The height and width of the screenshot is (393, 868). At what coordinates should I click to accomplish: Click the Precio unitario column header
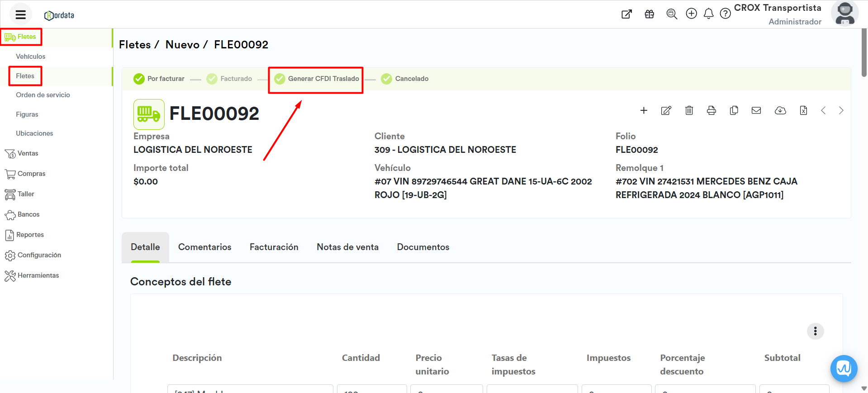click(432, 365)
